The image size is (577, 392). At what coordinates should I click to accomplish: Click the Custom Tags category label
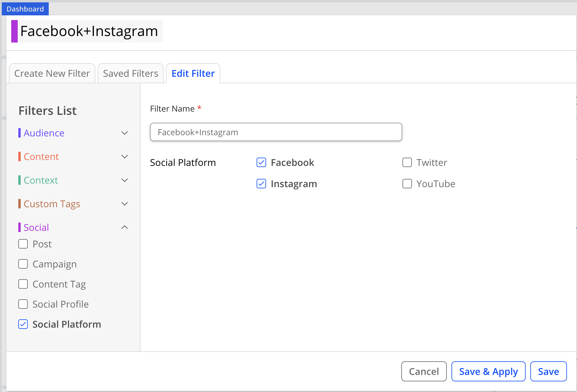pos(52,204)
